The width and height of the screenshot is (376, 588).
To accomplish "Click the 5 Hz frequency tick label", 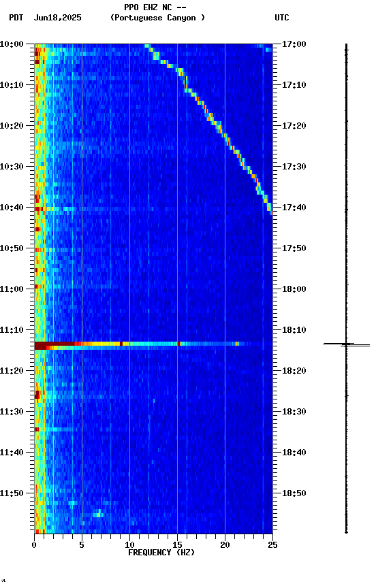I will pyautogui.click(x=82, y=545).
